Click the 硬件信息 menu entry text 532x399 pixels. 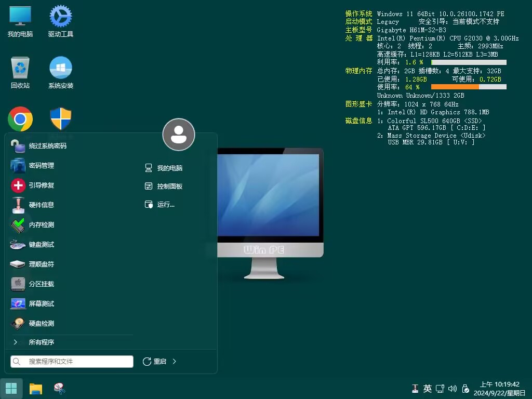(x=42, y=205)
